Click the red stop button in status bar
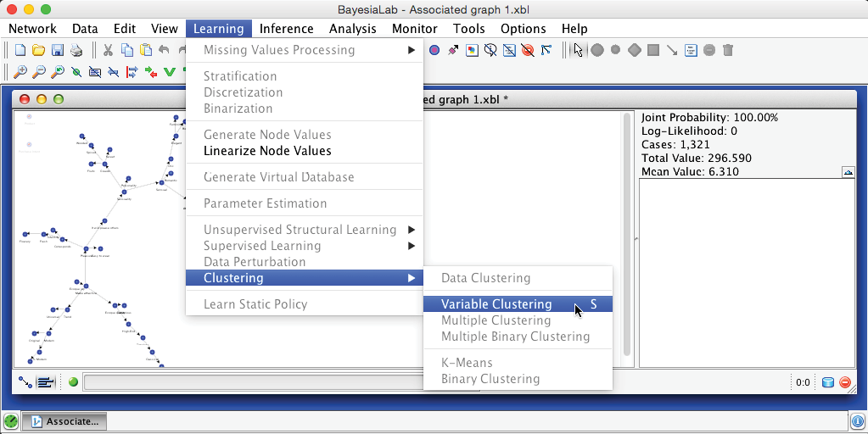Image resolution: width=868 pixels, height=434 pixels. 845,382
